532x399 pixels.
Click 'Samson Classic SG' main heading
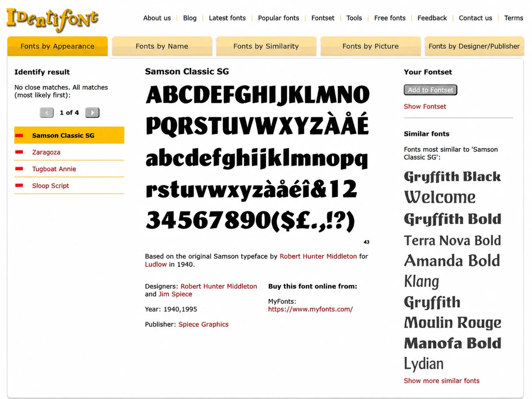tap(187, 71)
